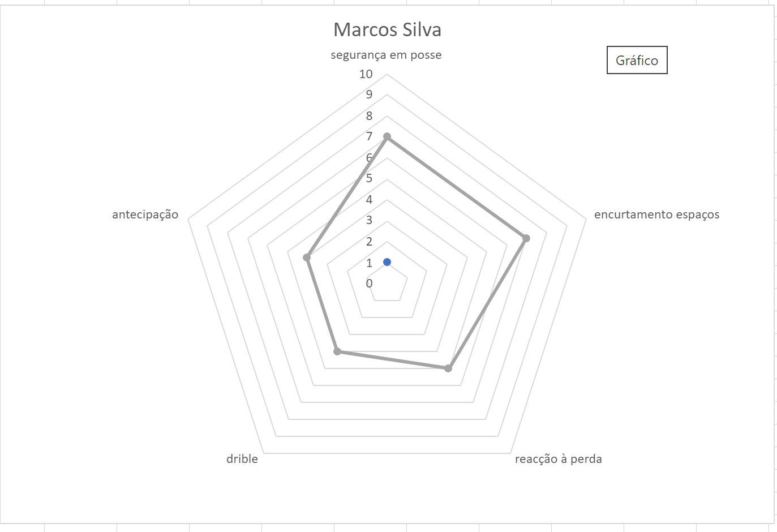777x532 pixels.
Task: Click the gray marker toward antecipação
Action: click(x=307, y=258)
